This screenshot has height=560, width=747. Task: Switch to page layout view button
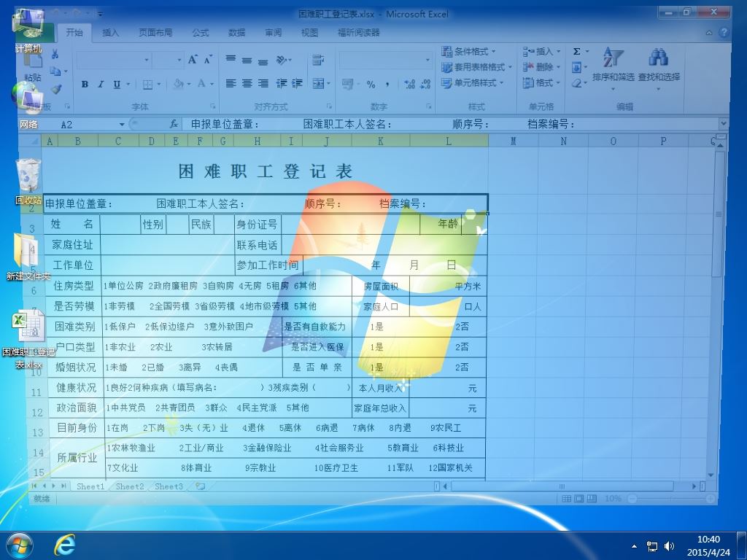(x=578, y=499)
